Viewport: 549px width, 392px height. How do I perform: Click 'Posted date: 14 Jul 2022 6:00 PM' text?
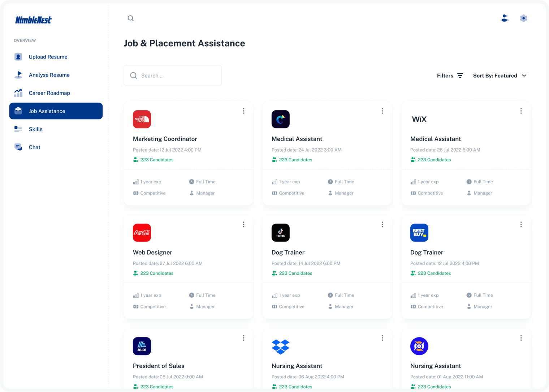tap(306, 263)
